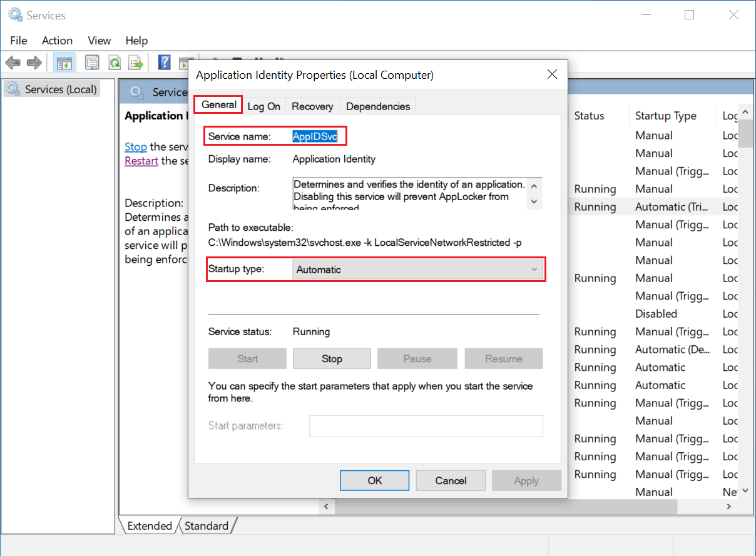Select the Disabled startup type cell

[x=656, y=314]
